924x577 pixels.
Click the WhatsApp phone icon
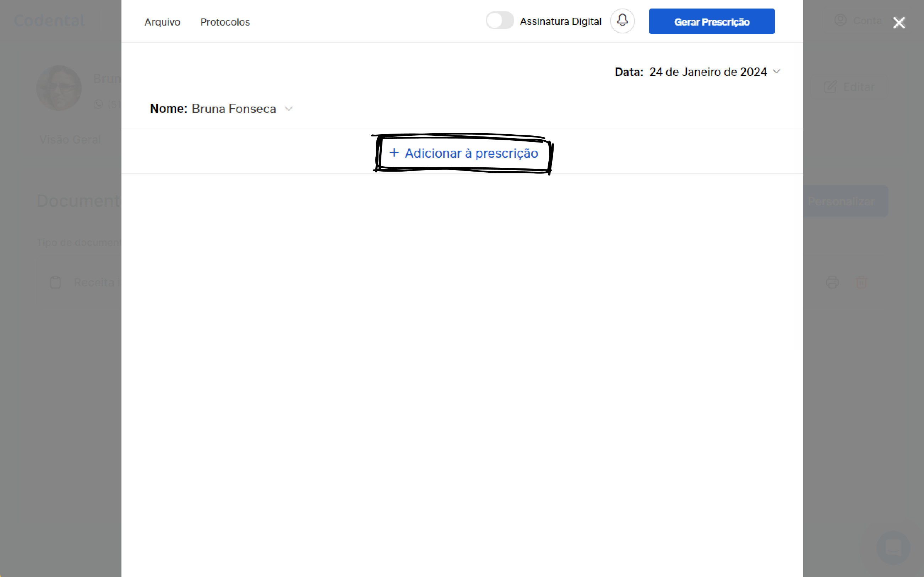[x=98, y=104]
